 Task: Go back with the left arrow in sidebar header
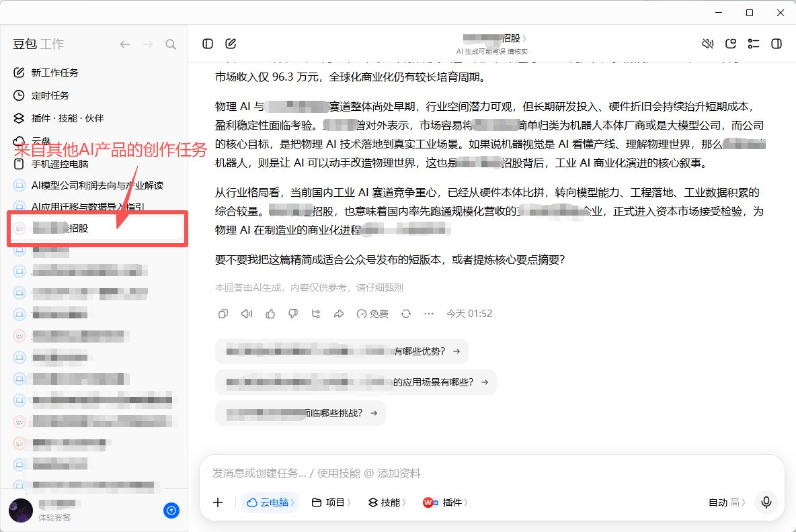point(125,44)
